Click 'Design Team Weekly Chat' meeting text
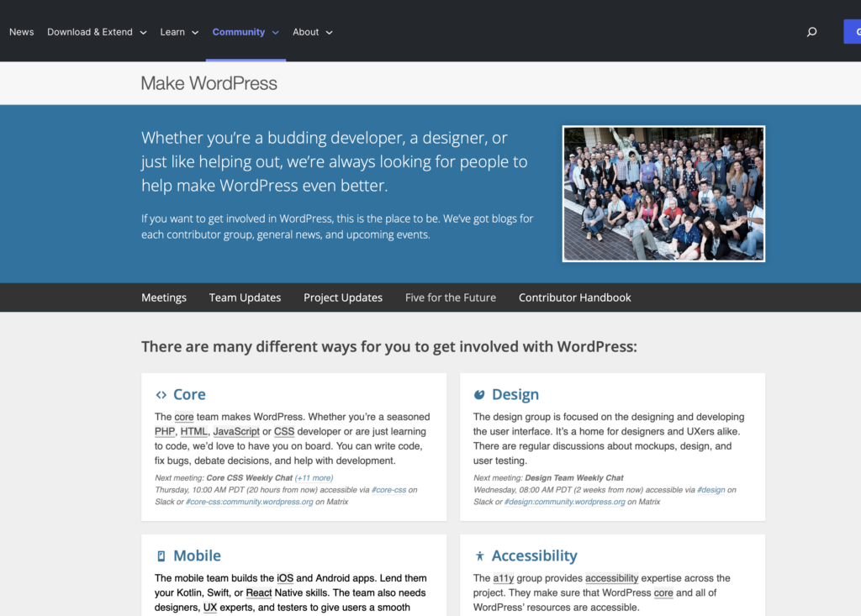The height and width of the screenshot is (616, 861). 573,478
